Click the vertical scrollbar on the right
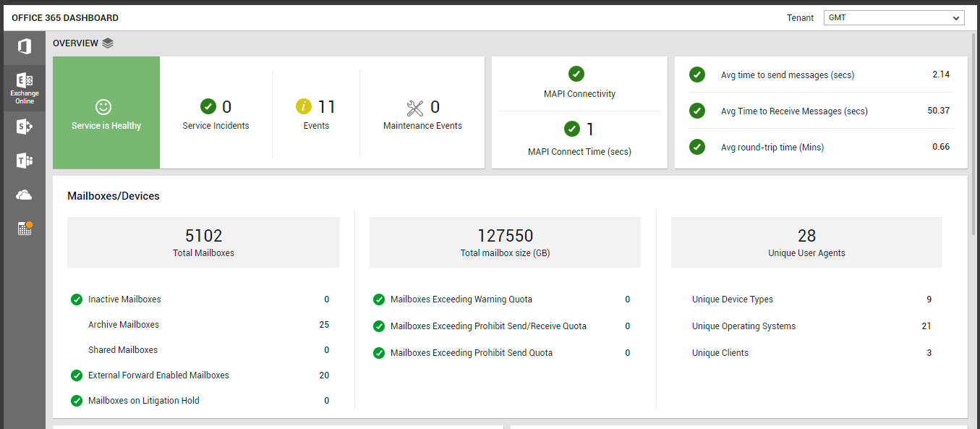The image size is (980, 429). (973, 135)
